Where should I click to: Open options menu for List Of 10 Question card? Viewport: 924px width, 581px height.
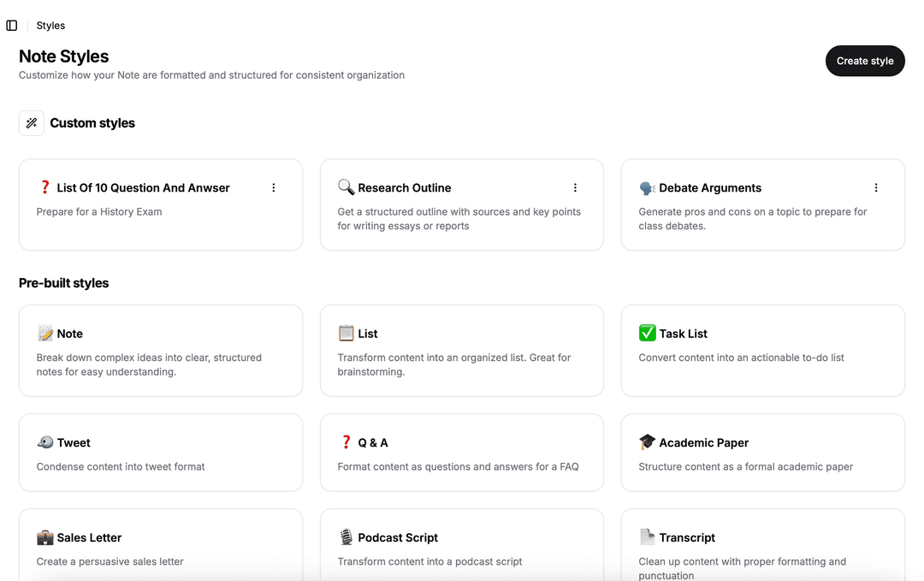274,187
